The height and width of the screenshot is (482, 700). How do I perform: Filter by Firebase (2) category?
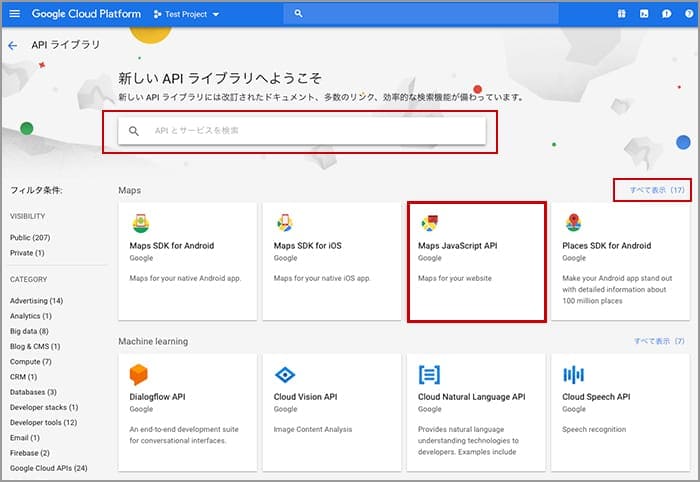point(30,453)
